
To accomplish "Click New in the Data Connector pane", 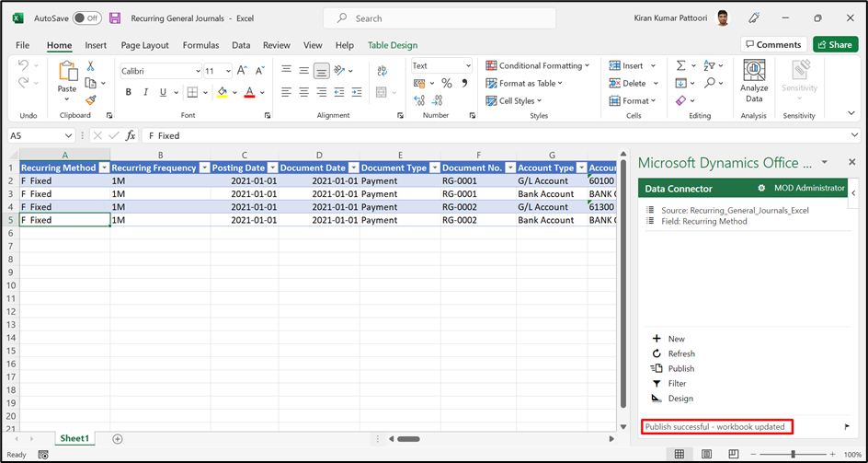I will coord(669,339).
